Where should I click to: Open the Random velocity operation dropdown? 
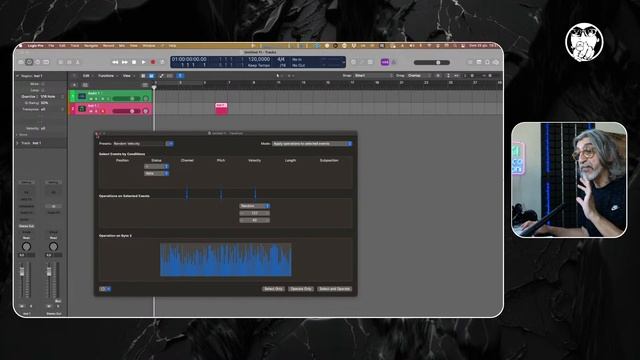pos(254,206)
